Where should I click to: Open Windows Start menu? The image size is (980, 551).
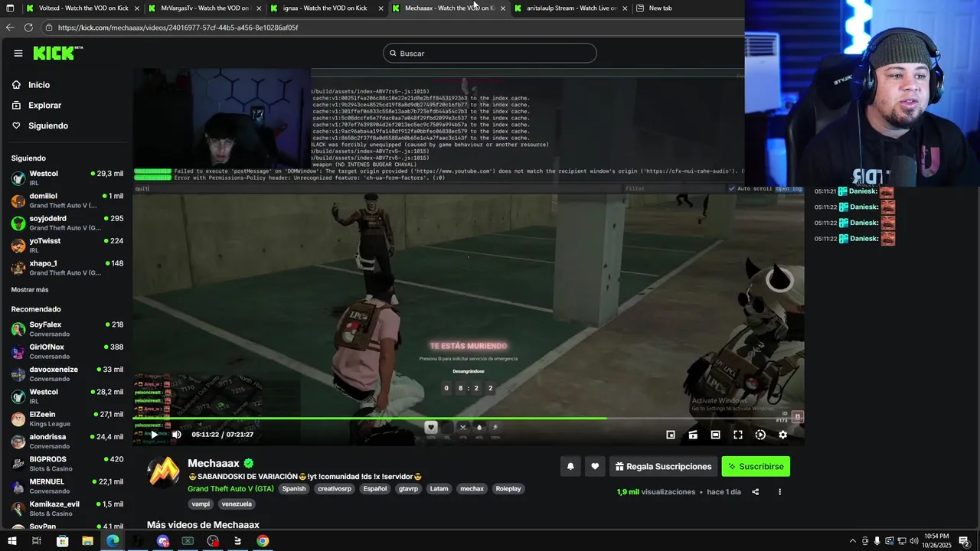11,541
